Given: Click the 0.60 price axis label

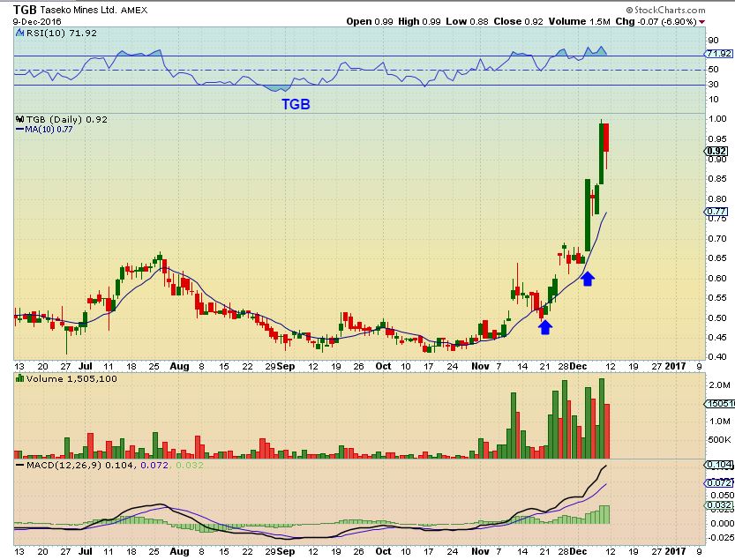Looking at the screenshot, I should pyautogui.click(x=717, y=278).
